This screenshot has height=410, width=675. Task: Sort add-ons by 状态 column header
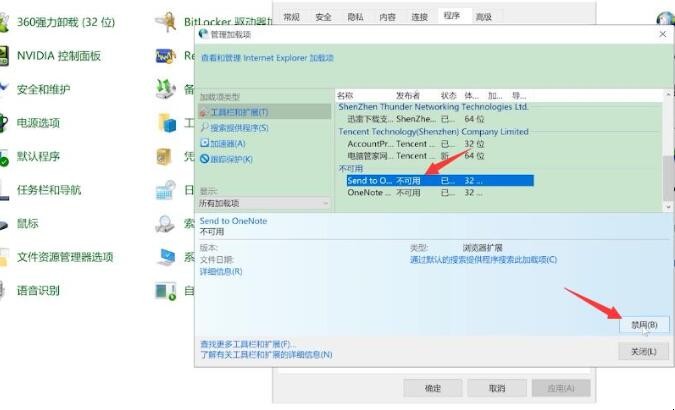point(449,95)
